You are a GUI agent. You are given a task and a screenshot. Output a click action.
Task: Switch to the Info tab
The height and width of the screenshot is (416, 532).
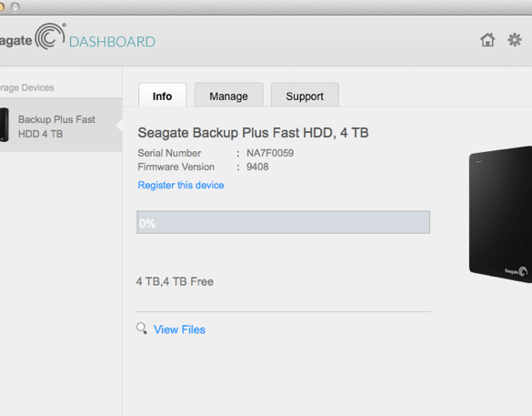[x=162, y=95]
